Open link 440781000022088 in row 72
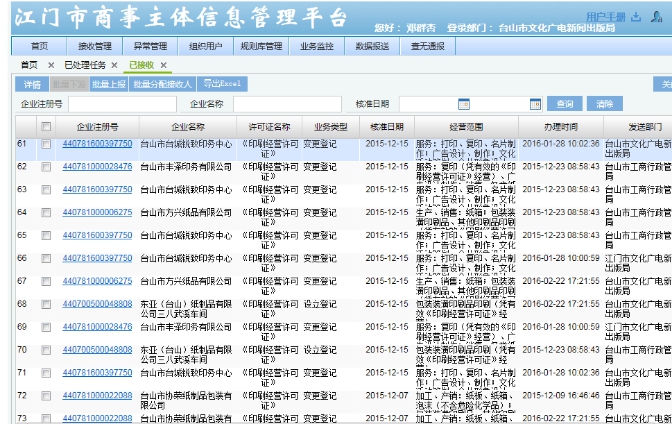672x424 pixels. tap(97, 395)
